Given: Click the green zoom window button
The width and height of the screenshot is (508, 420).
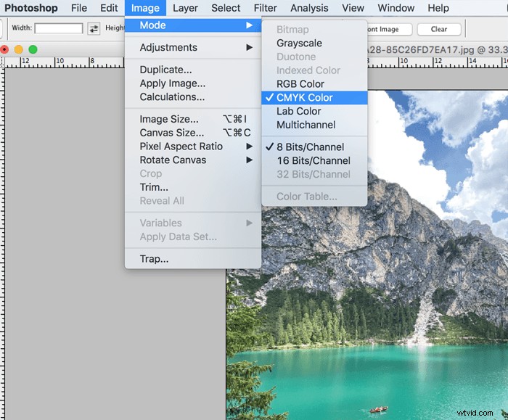Looking at the screenshot, I should (x=33, y=49).
